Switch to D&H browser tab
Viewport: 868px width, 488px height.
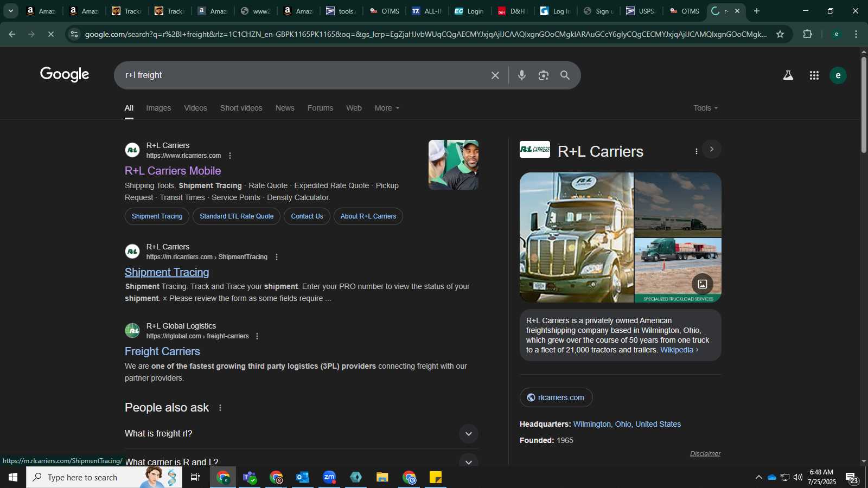click(512, 11)
